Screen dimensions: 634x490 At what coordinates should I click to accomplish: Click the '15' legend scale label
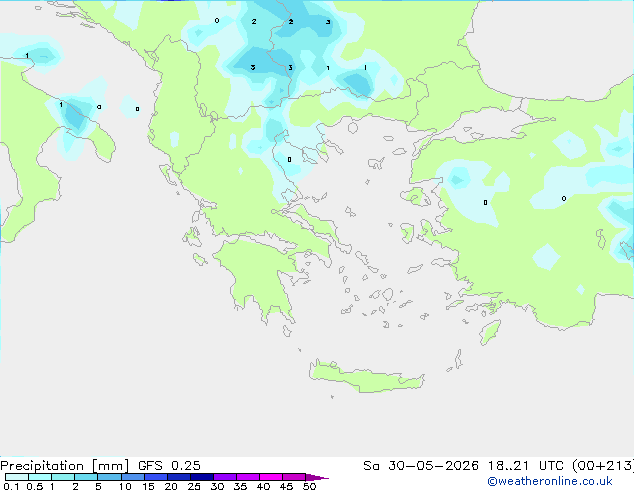pyautogui.click(x=148, y=486)
